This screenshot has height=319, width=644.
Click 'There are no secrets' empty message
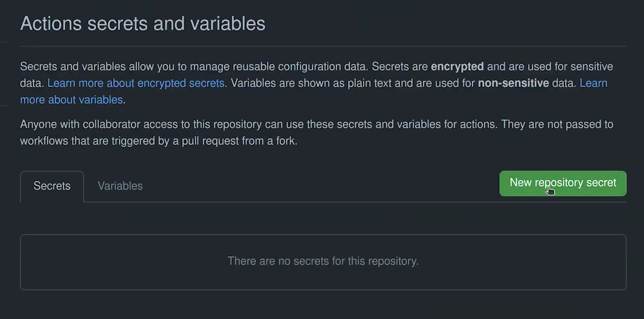pyautogui.click(x=323, y=261)
